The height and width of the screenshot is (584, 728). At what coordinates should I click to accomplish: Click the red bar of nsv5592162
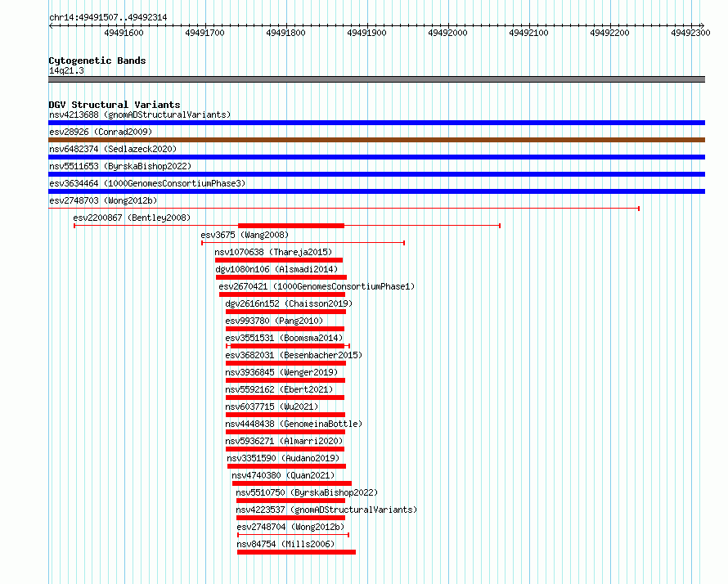point(285,398)
